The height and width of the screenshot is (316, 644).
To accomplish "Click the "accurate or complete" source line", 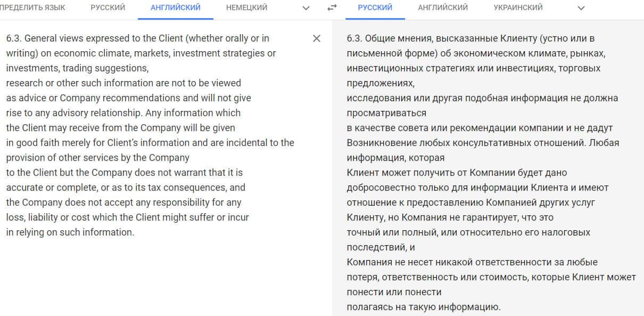I will (126, 188).
